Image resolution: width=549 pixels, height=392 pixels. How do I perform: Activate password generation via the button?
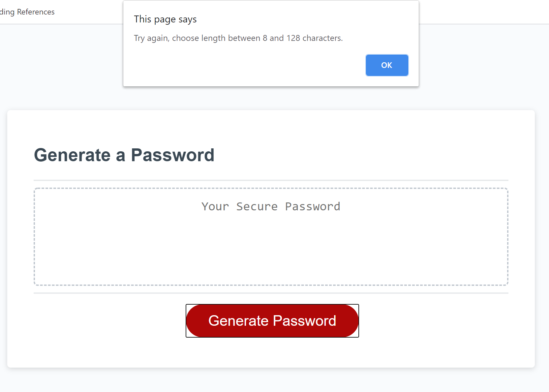point(272,320)
